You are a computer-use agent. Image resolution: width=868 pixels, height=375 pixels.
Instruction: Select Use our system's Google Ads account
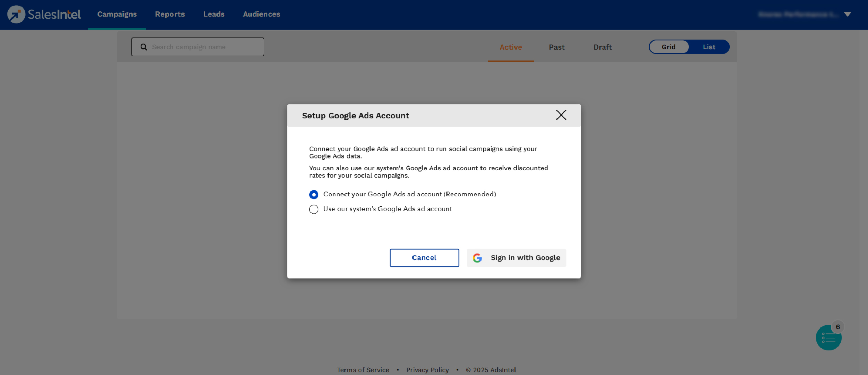[x=314, y=209]
